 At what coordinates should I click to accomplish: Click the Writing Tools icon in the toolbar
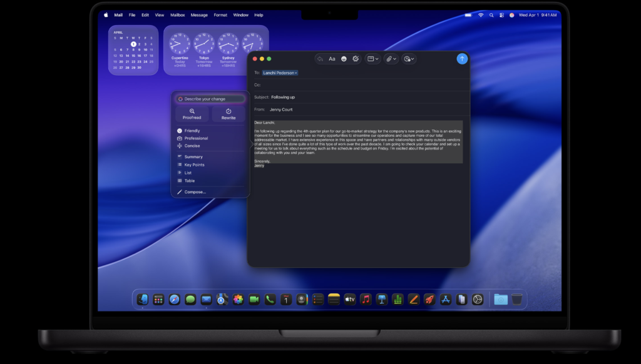[356, 59]
